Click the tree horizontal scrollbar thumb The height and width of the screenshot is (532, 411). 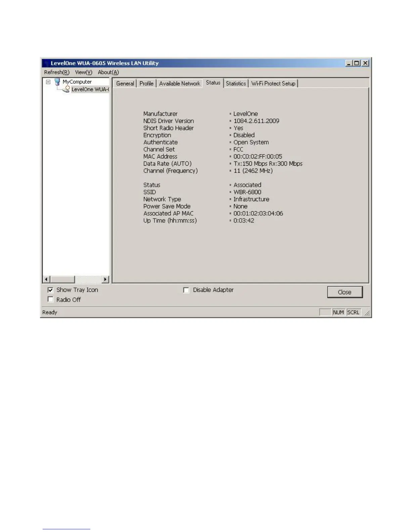coord(62,279)
